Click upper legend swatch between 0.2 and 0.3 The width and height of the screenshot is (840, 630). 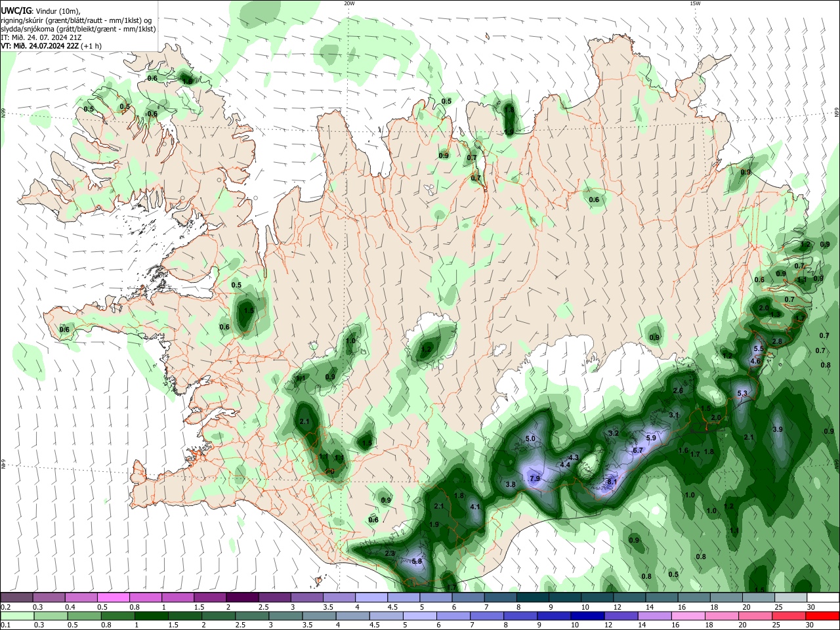16,597
